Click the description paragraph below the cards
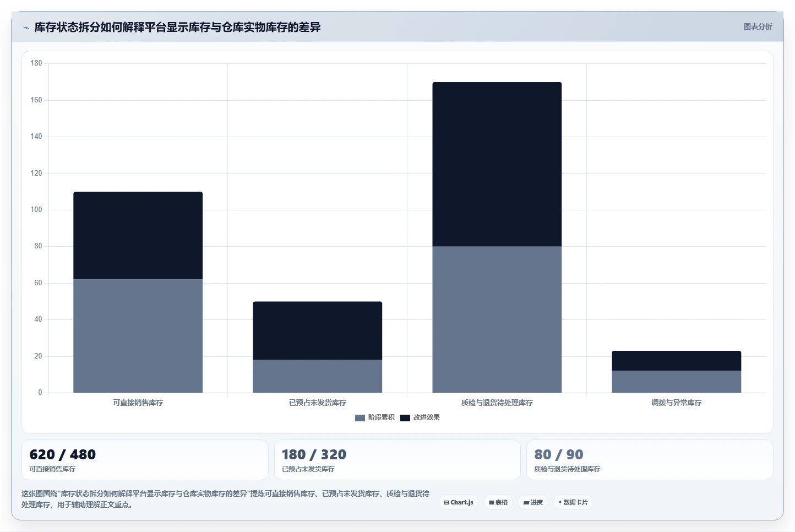The image size is (795, 532). (x=225, y=499)
